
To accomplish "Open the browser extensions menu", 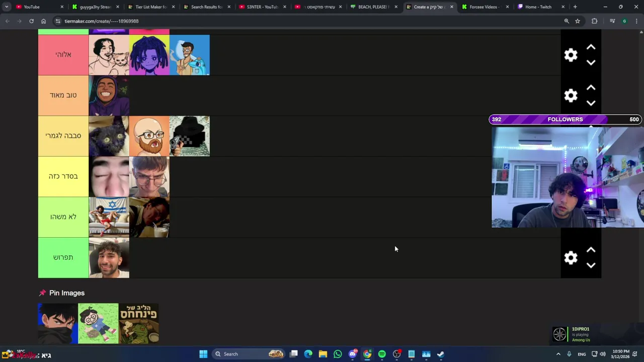I will tap(595, 21).
